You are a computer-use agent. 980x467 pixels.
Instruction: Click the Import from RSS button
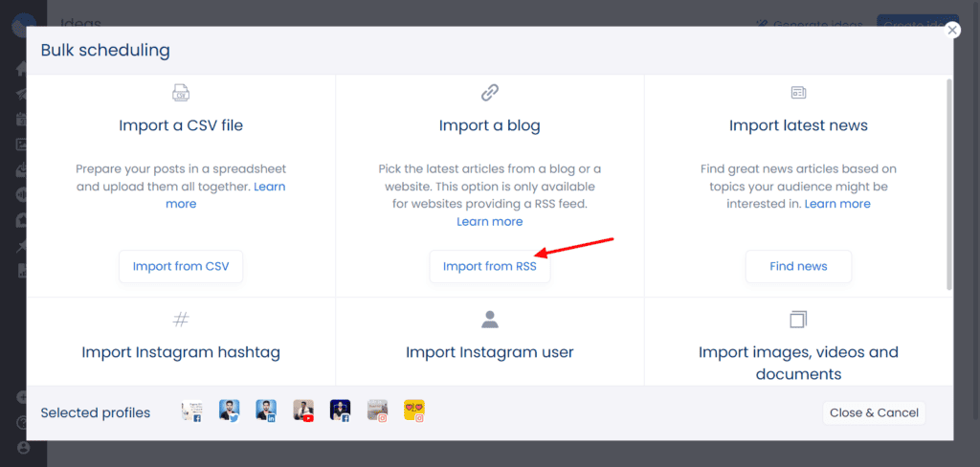[x=489, y=266]
